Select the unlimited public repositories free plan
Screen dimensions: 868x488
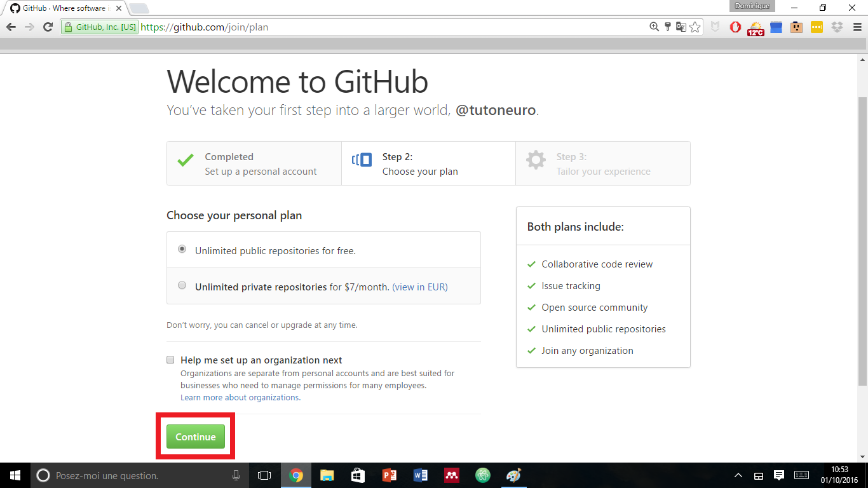coord(182,249)
